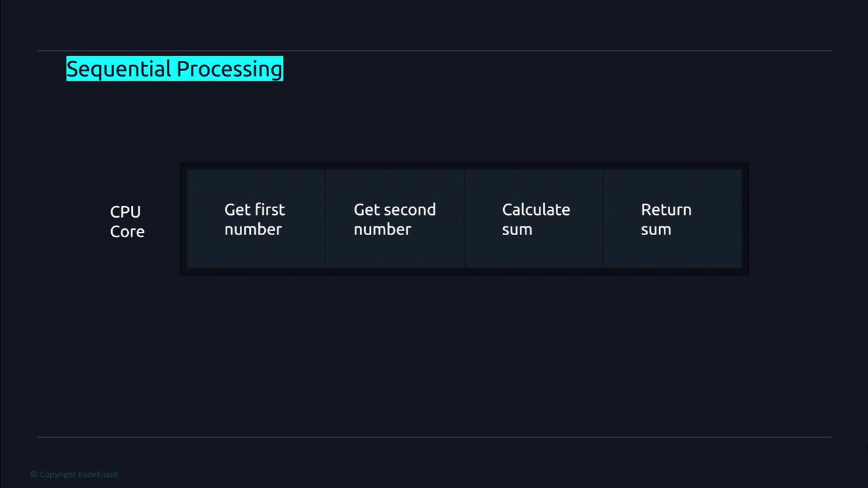Click the word "number" under "Get second"
Image resolution: width=868 pixels, height=488 pixels.
click(382, 230)
